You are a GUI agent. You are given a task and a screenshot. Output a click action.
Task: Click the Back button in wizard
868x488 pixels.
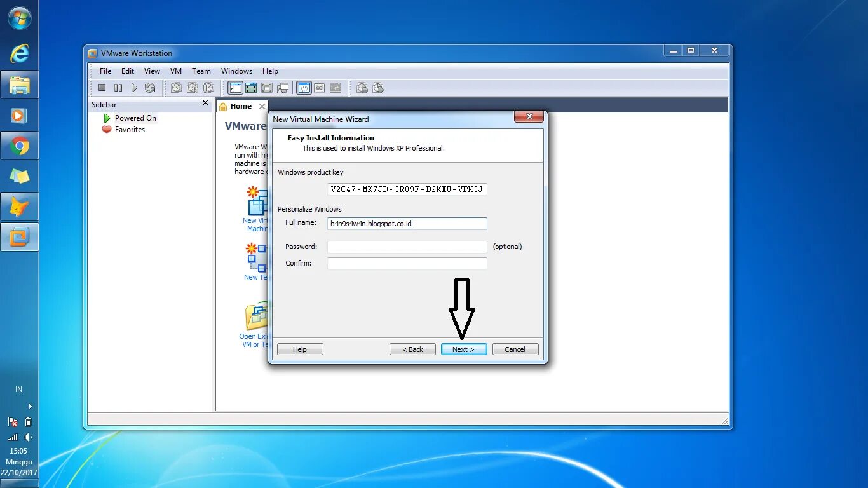pyautogui.click(x=412, y=349)
